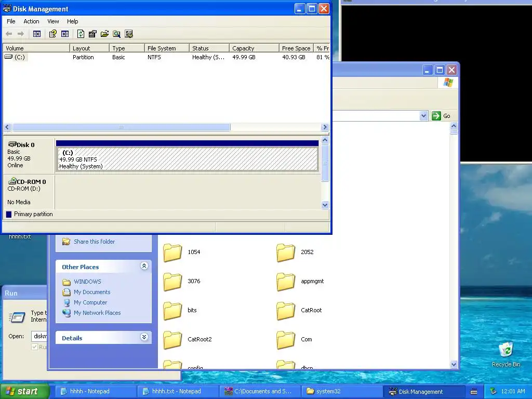
Task: Open the View menu
Action: pos(53,21)
